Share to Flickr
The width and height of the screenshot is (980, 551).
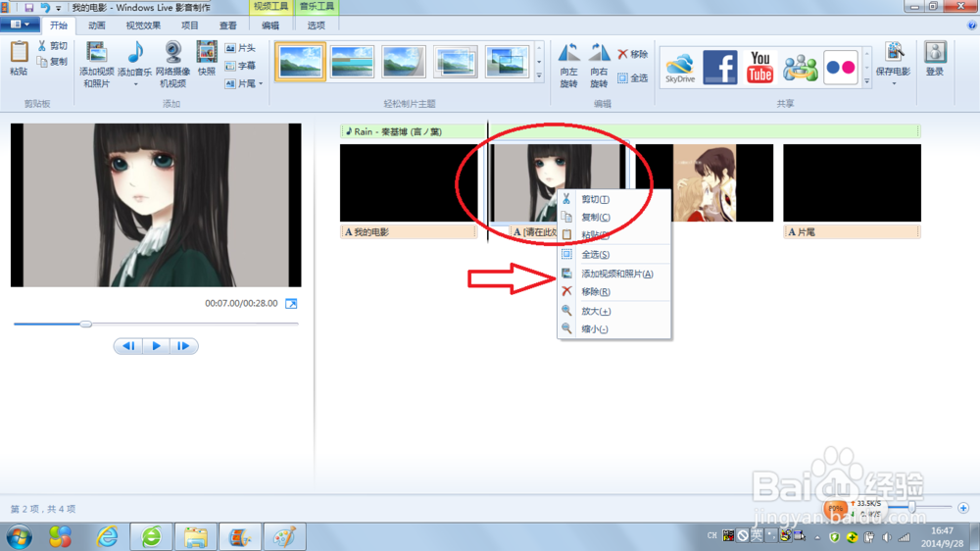pyautogui.click(x=841, y=68)
